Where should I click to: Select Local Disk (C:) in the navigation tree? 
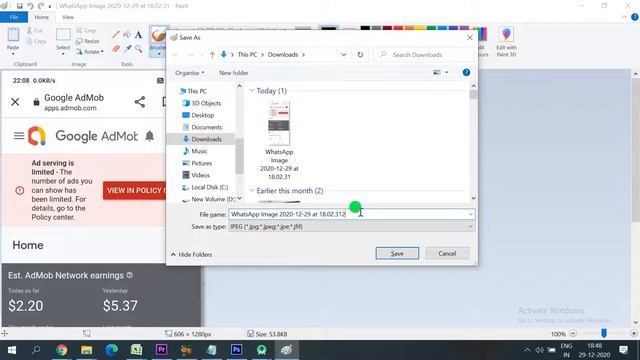pyautogui.click(x=205, y=187)
